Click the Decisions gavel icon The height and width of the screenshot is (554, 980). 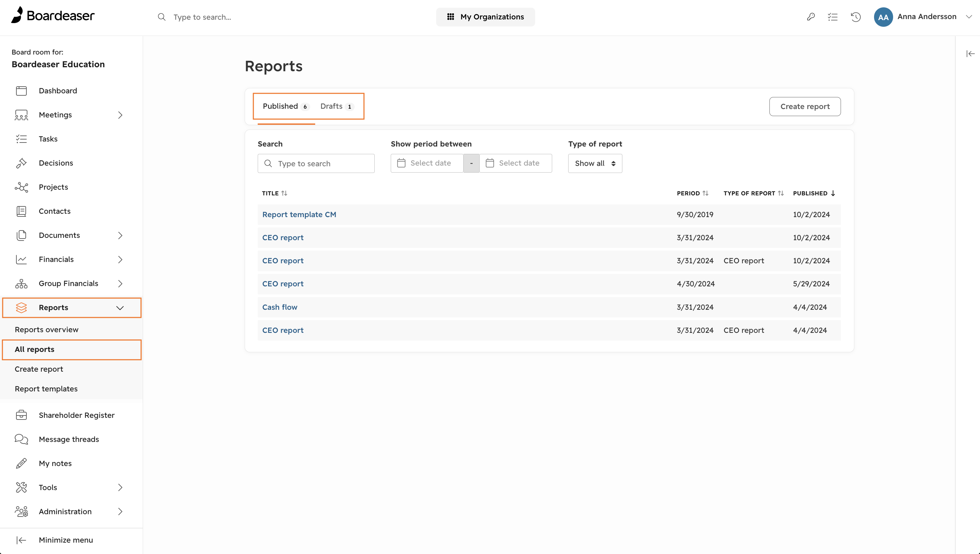(x=21, y=163)
